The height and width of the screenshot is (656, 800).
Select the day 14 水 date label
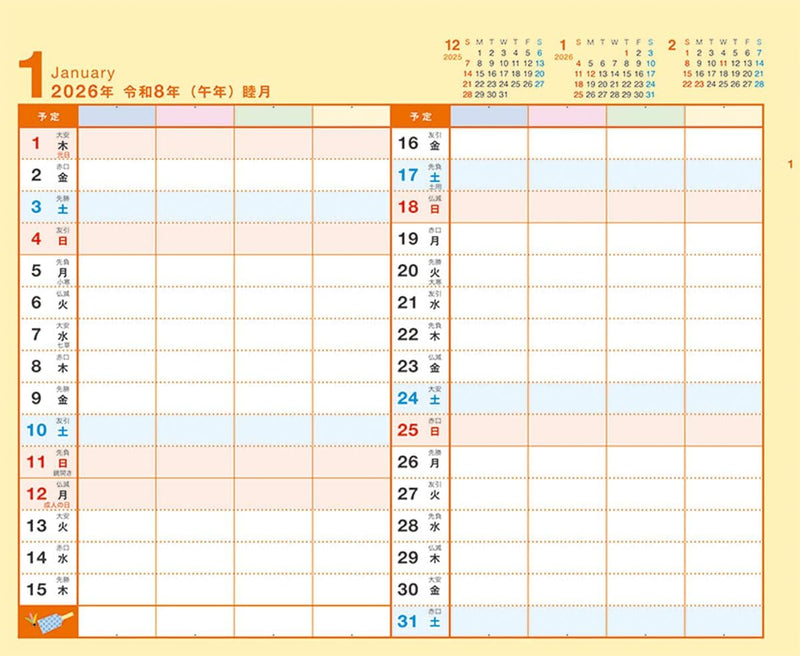(x=48, y=557)
